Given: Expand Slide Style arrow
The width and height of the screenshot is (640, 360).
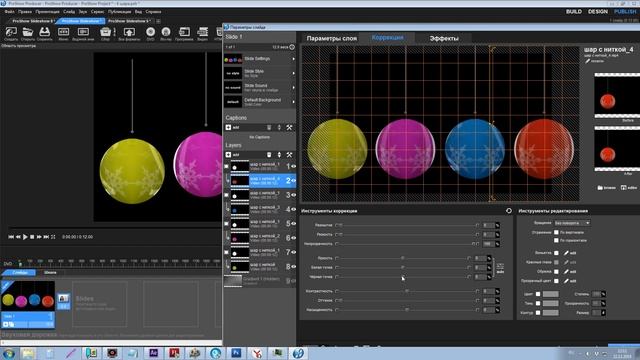Looking at the screenshot, I should (293, 73).
